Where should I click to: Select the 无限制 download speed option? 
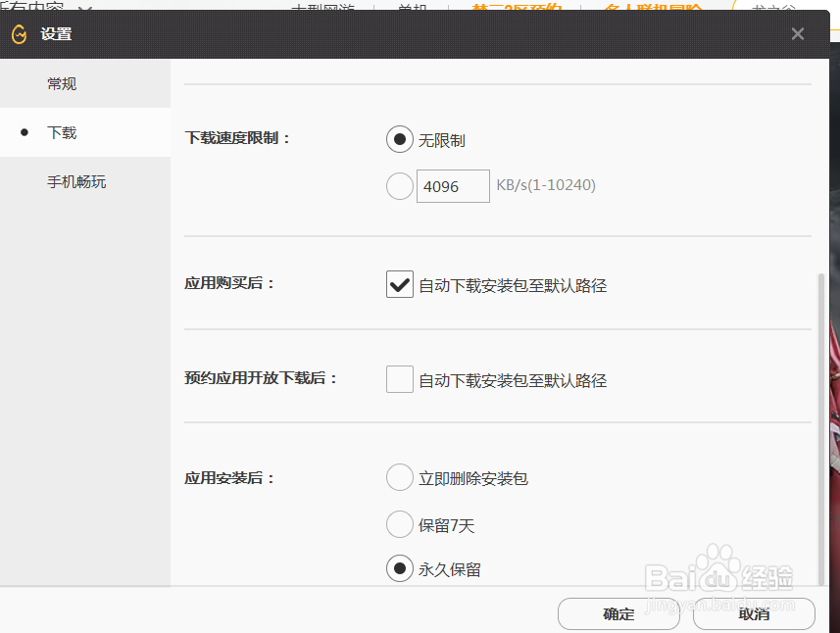[x=400, y=139]
